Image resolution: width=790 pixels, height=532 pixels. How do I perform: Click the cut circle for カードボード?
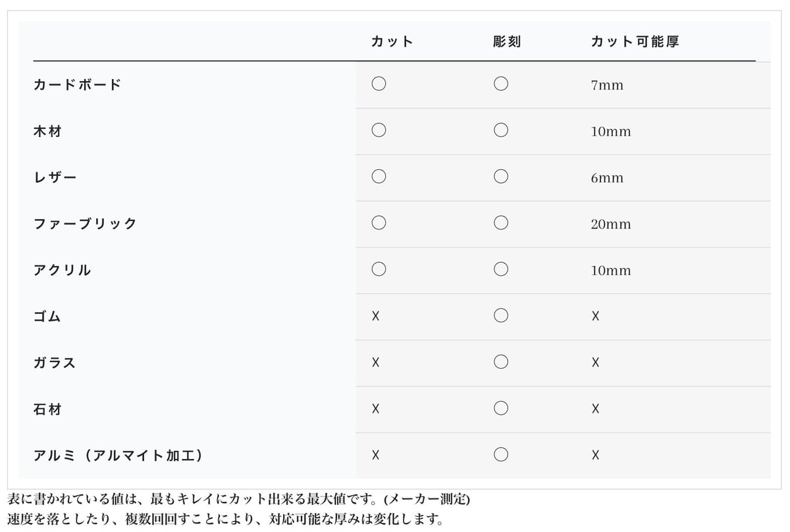click(379, 84)
